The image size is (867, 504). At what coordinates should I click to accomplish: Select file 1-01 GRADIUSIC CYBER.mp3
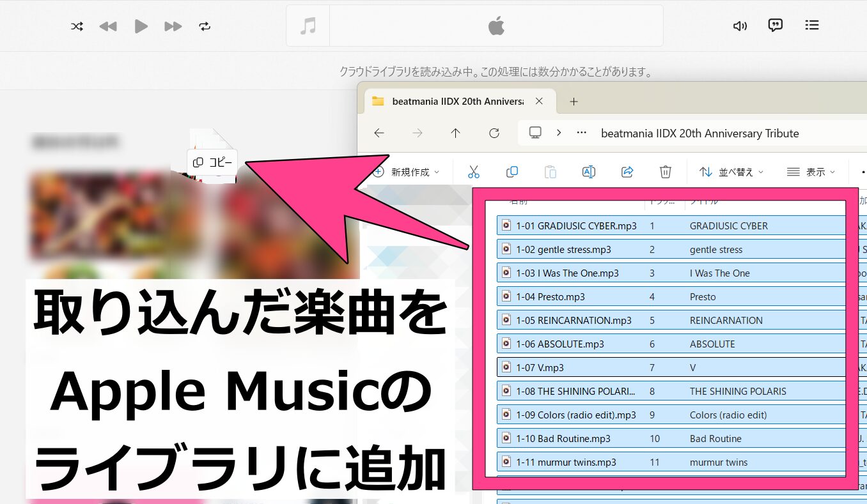576,225
